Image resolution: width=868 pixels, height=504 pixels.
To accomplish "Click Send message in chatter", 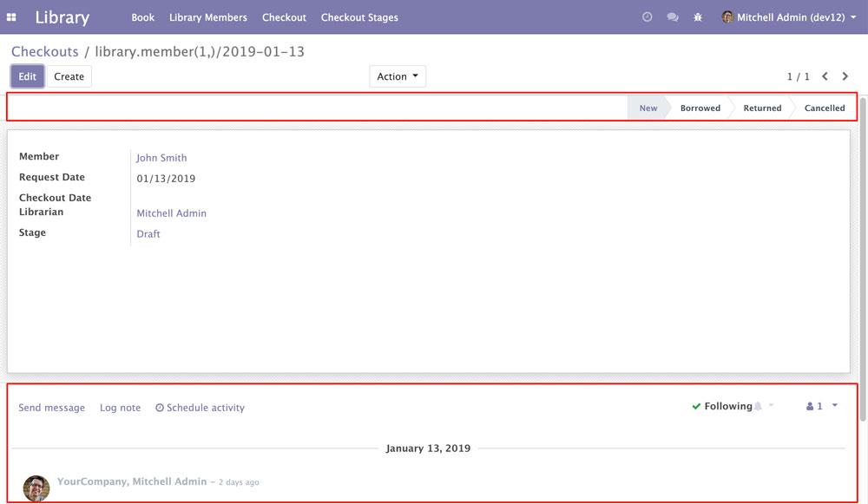I will (51, 407).
